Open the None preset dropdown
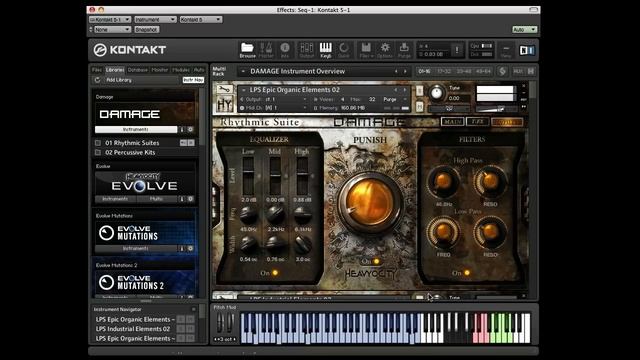 112,30
